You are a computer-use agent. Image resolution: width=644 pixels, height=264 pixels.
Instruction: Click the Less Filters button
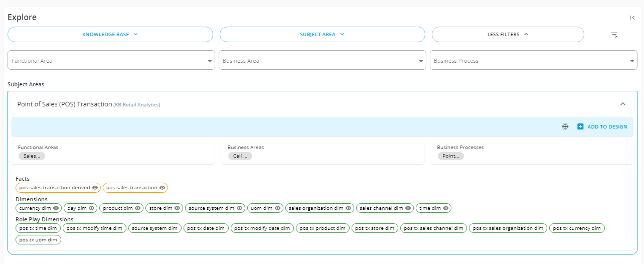(508, 35)
